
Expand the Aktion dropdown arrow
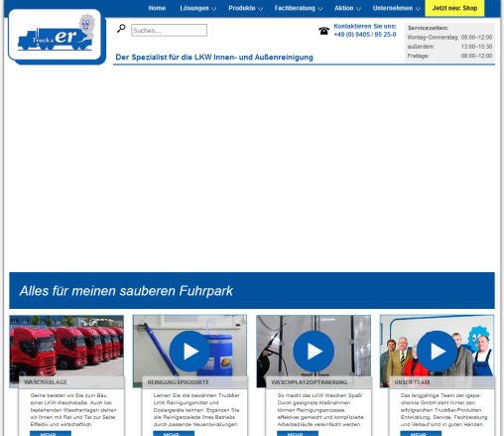358,9
